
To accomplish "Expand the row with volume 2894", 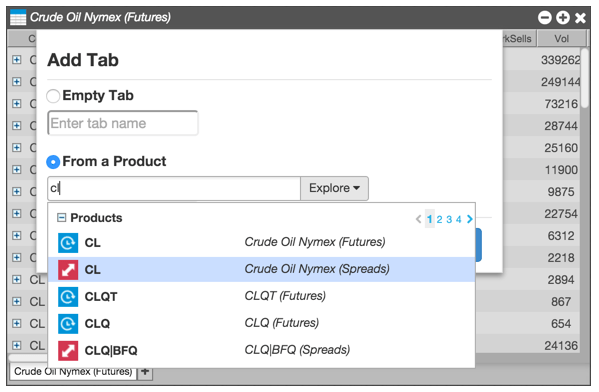I will coord(16,280).
